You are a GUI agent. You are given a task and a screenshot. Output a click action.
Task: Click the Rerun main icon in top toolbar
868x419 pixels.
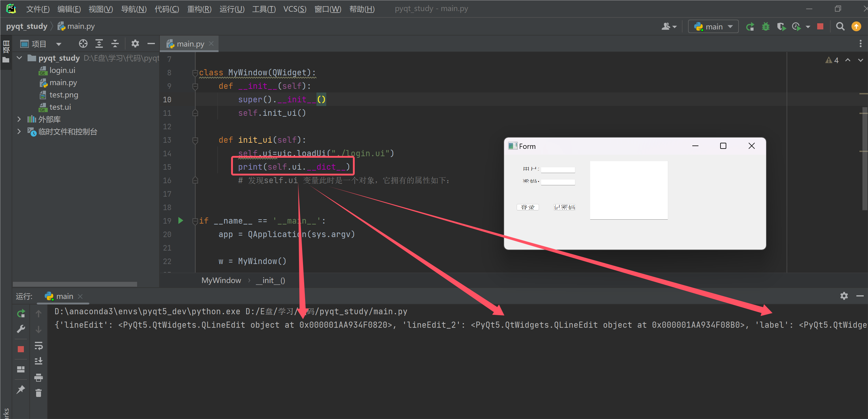point(750,27)
